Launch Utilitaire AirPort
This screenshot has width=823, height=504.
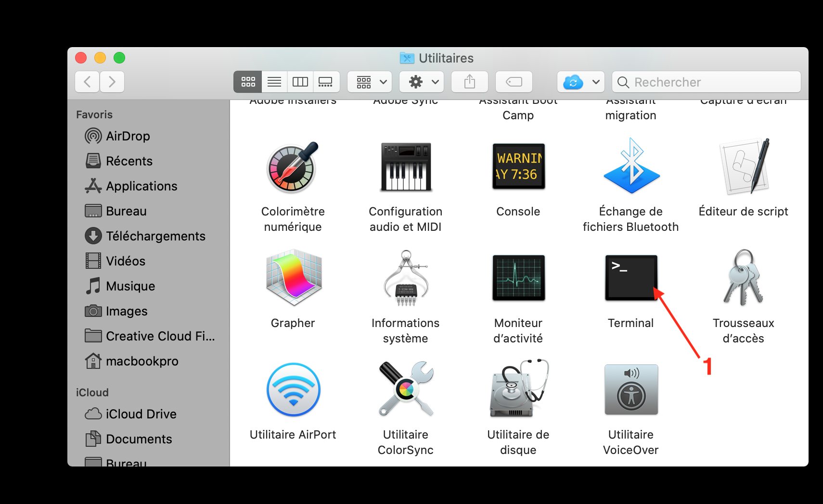293,389
